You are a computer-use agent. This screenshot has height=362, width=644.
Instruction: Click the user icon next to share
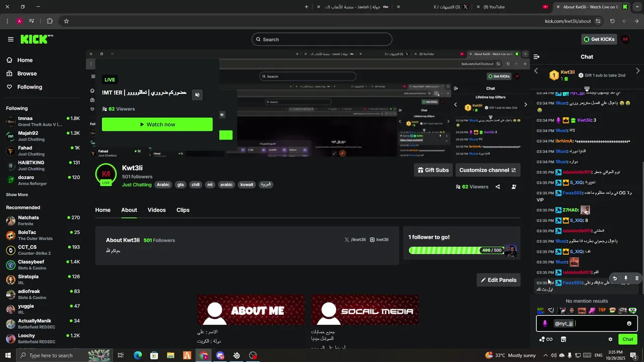[x=514, y=187]
